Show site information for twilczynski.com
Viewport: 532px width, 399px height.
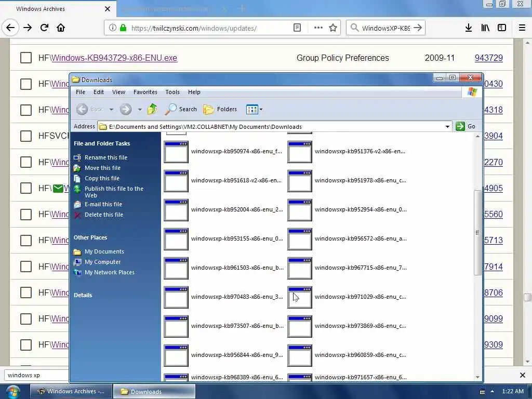113,28
